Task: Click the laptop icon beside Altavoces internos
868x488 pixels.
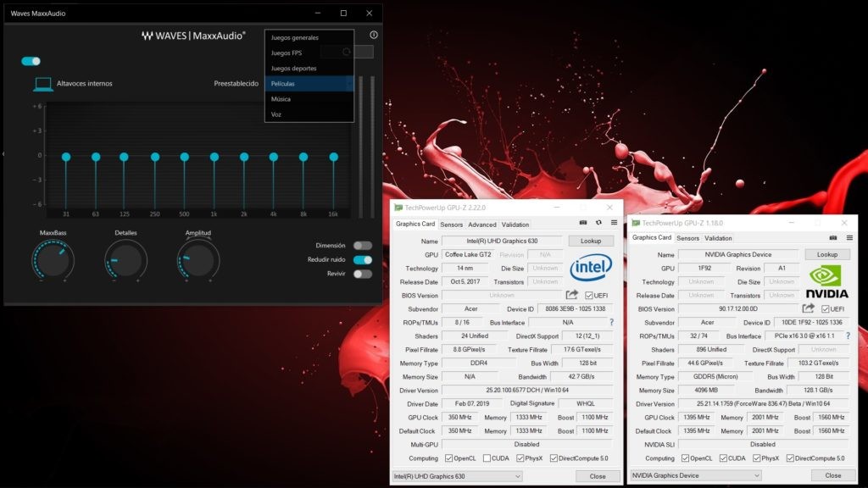Action: [43, 84]
